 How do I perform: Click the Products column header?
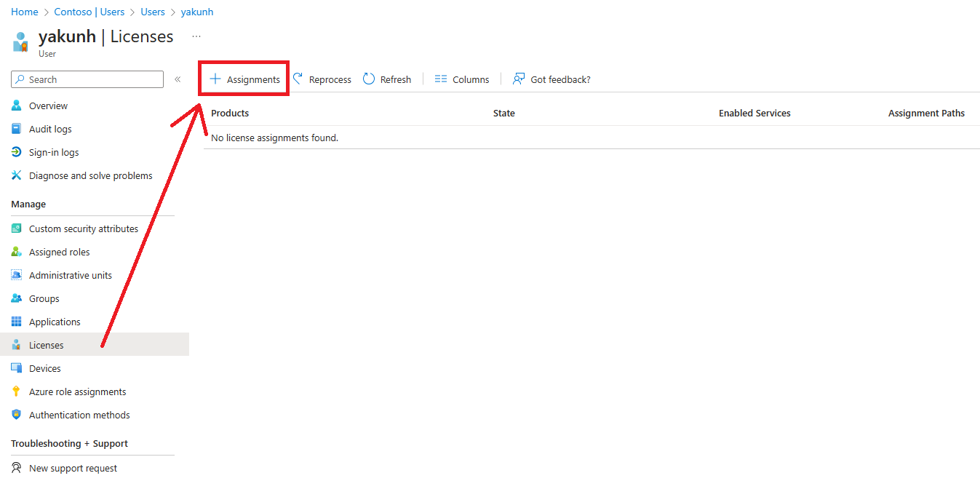tap(230, 113)
